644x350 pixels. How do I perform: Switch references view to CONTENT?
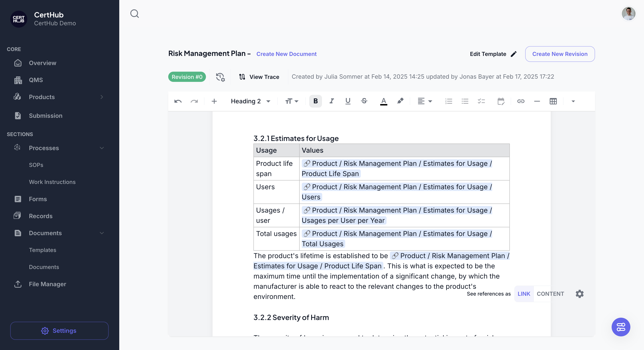coord(550,294)
